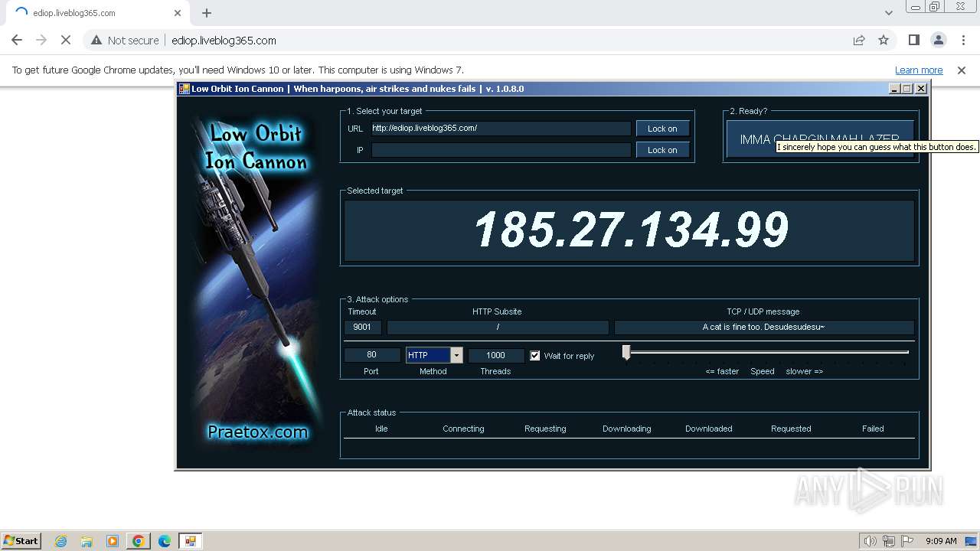Click the Action Center flag icon
The width and height of the screenshot is (980, 551).
point(907,541)
